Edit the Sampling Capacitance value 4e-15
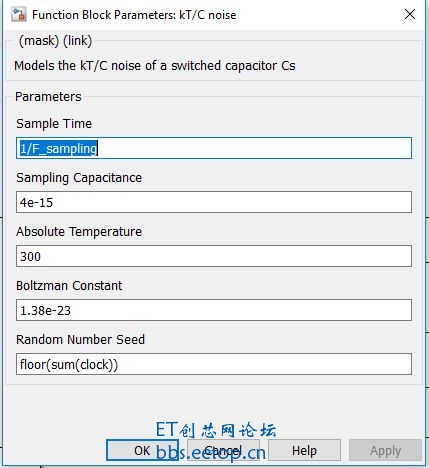The image size is (429, 468). (x=214, y=202)
